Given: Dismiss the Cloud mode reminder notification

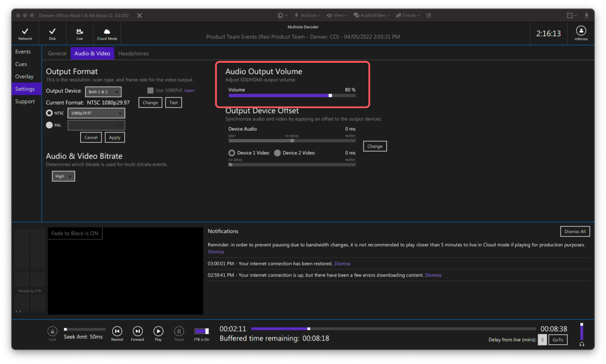Looking at the screenshot, I should [216, 252].
